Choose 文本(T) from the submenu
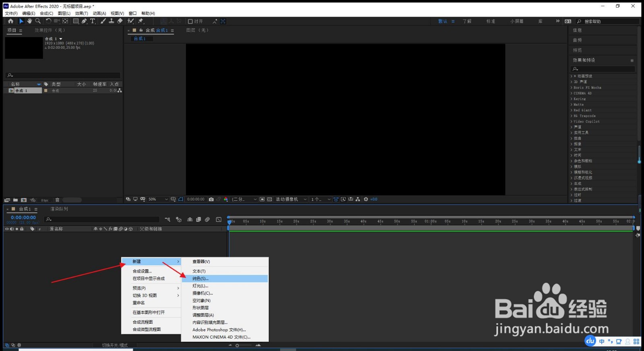 click(225, 271)
